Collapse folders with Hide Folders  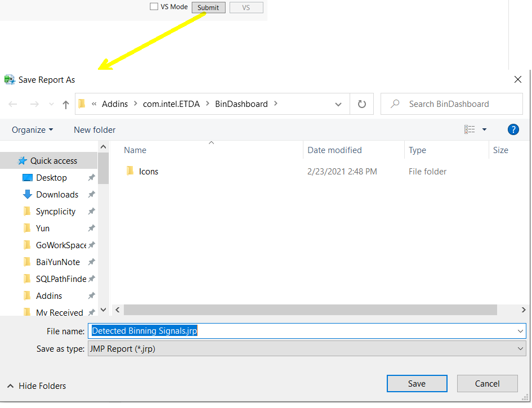click(x=37, y=386)
